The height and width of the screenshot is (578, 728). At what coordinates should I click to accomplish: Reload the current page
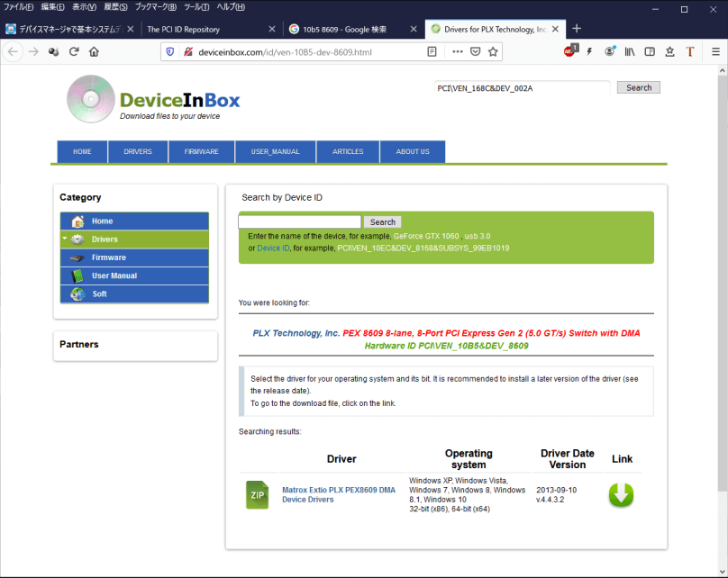[x=74, y=52]
